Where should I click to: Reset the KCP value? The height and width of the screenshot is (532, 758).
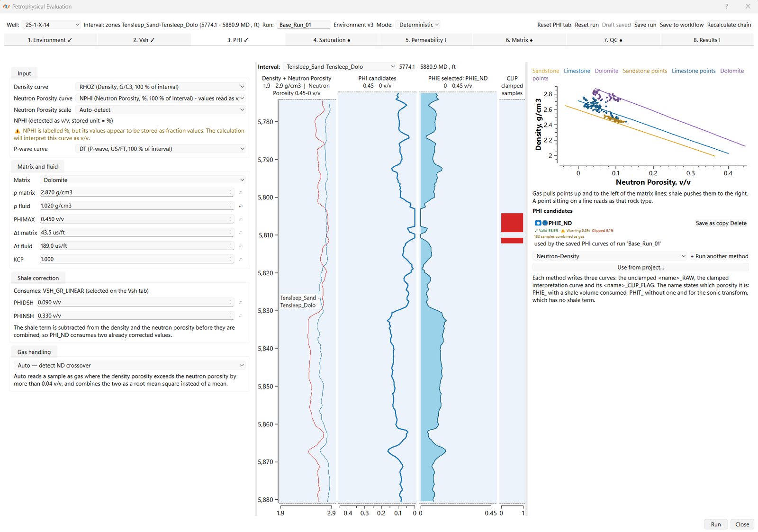[241, 259]
